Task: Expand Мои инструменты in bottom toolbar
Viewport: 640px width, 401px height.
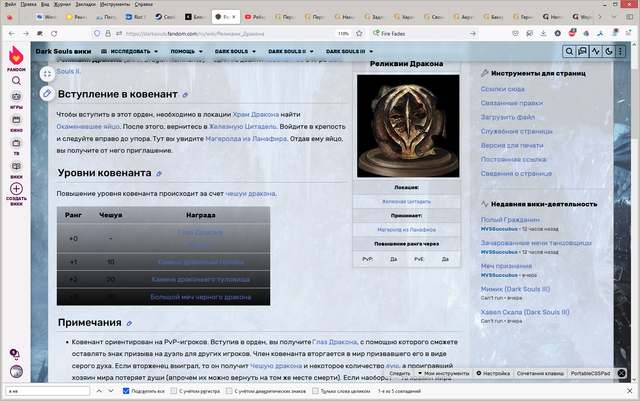Action: click(443, 373)
